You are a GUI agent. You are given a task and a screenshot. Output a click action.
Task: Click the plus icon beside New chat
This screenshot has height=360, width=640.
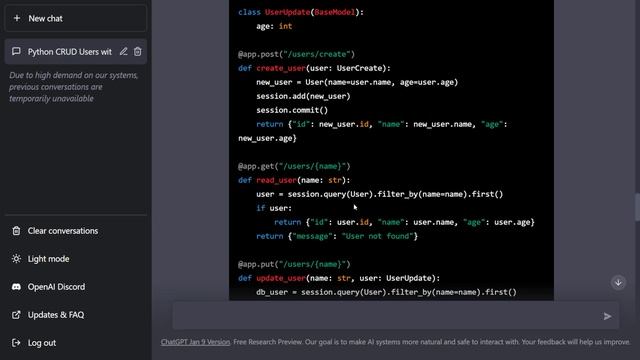[17, 18]
